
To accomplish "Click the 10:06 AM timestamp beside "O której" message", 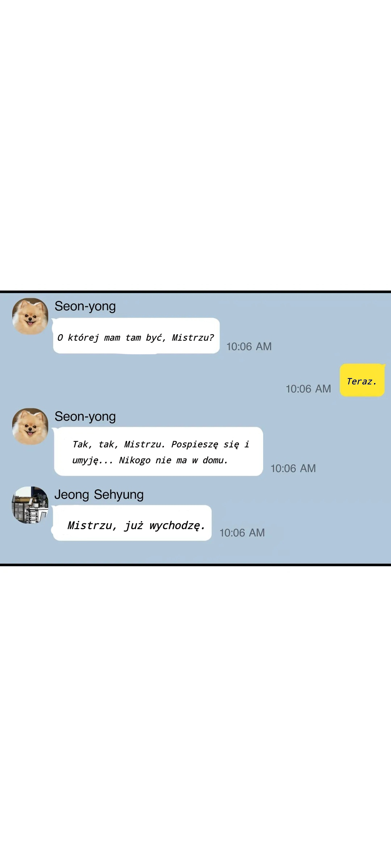I will 249,346.
